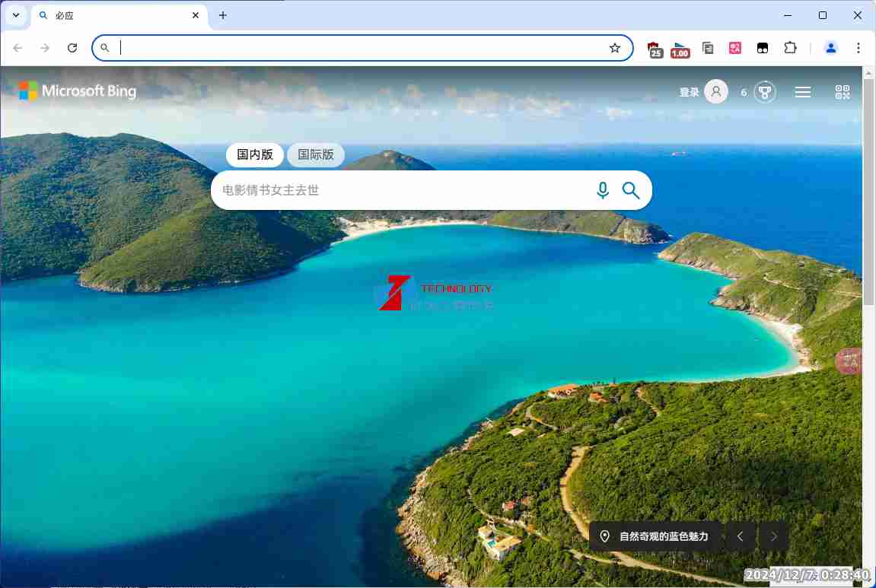Open the Chrome profile avatar
Image resolution: width=876 pixels, height=588 pixels.
831,48
